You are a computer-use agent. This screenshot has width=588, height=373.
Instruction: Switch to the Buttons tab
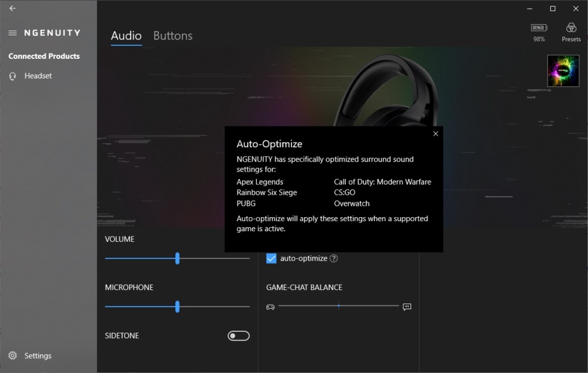[173, 36]
